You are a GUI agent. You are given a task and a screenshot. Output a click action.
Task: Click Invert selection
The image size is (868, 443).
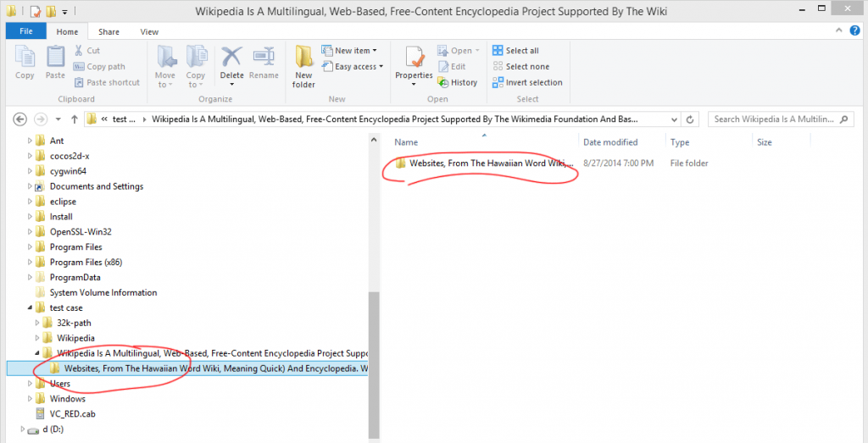(x=527, y=82)
